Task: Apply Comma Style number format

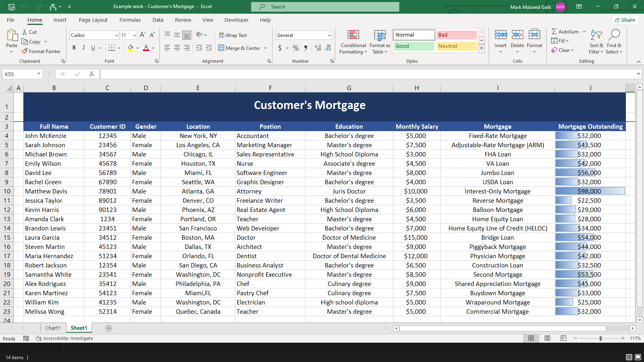Action: 306,48
